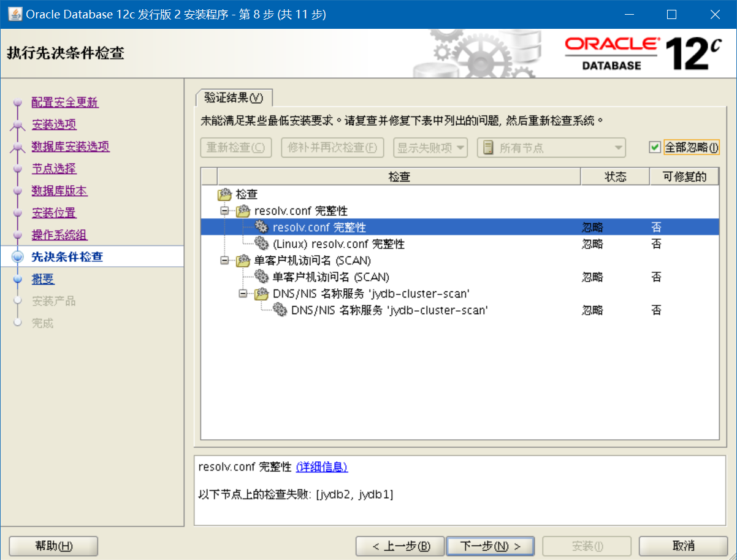Click folder icon of DNS/NIS 名称服务 group
737x560 pixels.
(x=261, y=294)
